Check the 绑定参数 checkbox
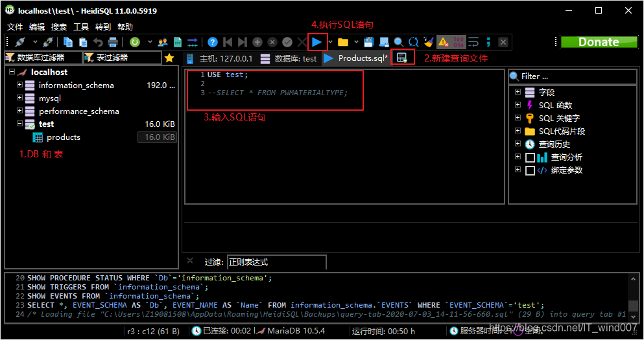This screenshot has height=340, width=644. point(530,170)
